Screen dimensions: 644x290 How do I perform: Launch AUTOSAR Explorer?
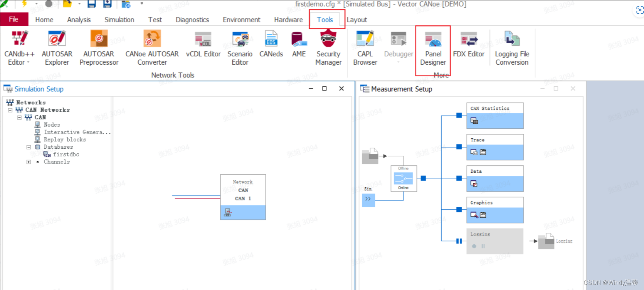tap(57, 47)
